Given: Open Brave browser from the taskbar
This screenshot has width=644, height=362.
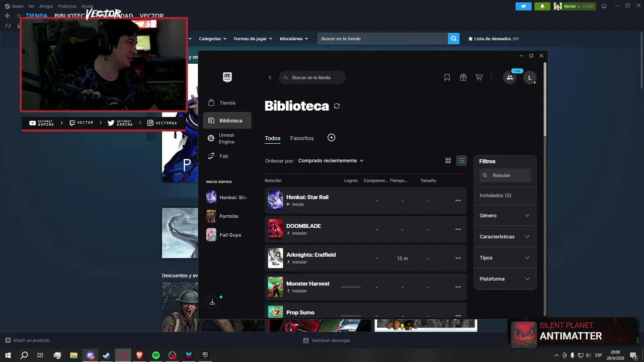Looking at the screenshot, I should [139, 355].
